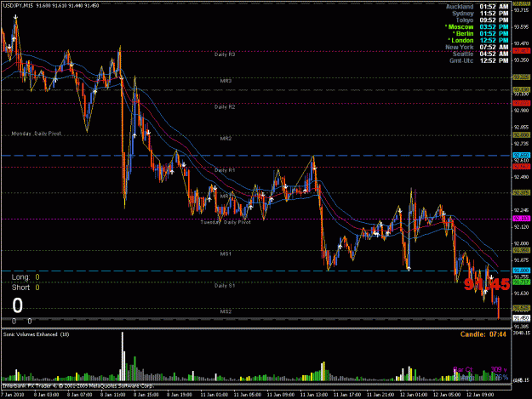Click the 92.490 price axis label
The height and width of the screenshot is (399, 532).
coord(522,177)
